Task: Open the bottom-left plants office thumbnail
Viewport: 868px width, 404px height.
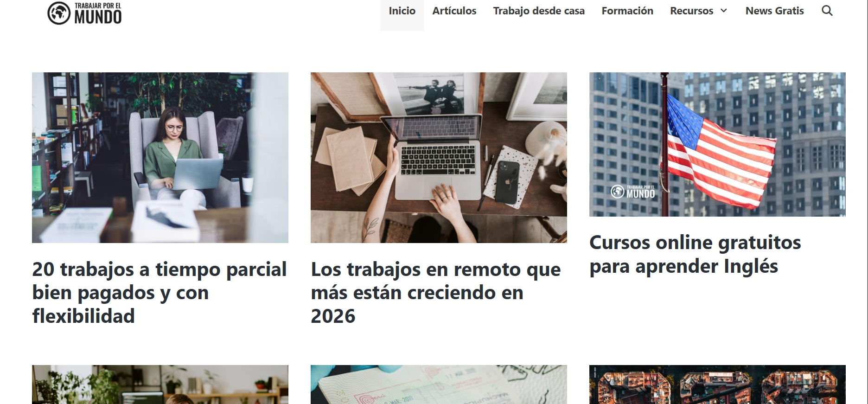Action: (160, 385)
